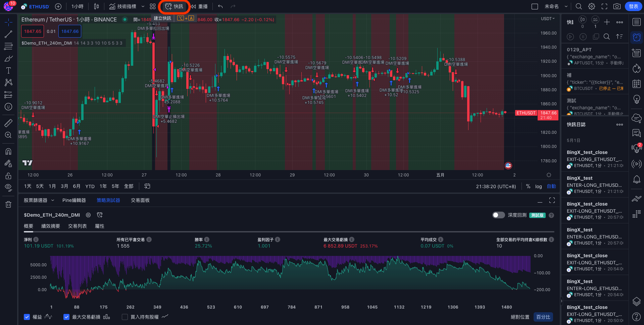
Task: Uncheck the max drawdown checkbox
Action: [66, 317]
